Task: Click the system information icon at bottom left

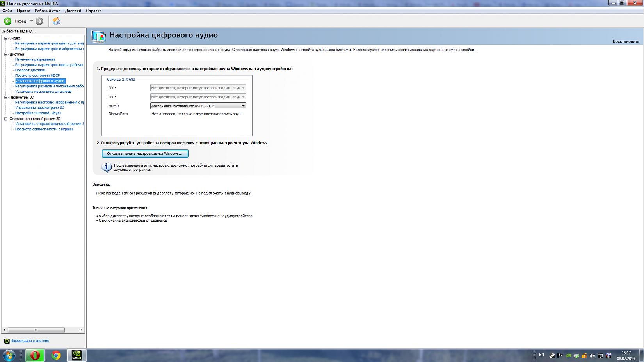Action: (7, 341)
